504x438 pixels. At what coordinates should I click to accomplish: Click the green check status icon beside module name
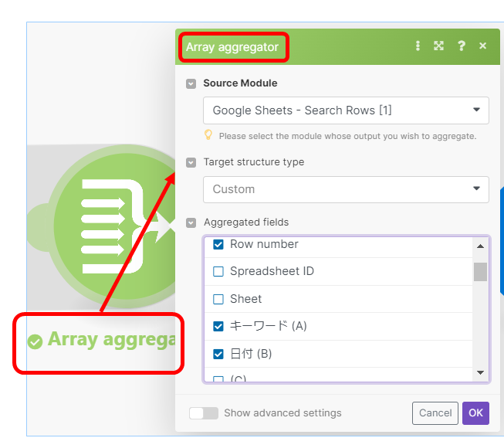coord(35,341)
